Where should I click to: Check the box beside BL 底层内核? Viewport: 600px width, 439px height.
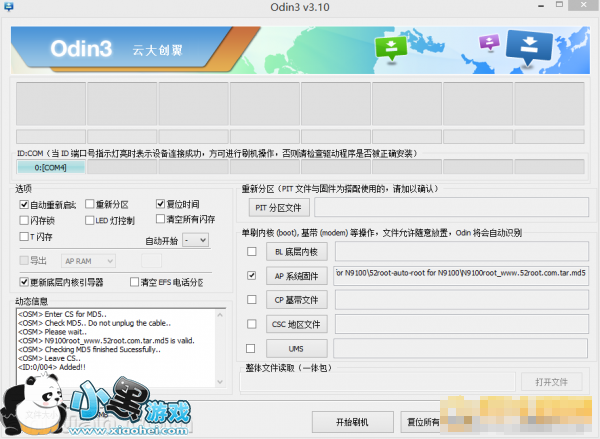pos(251,251)
